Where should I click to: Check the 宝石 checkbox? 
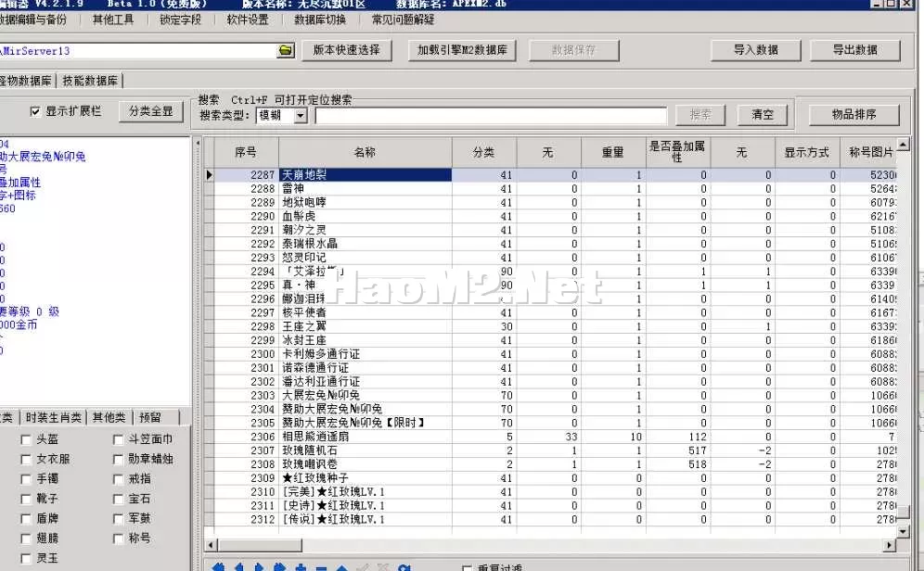[118, 500]
